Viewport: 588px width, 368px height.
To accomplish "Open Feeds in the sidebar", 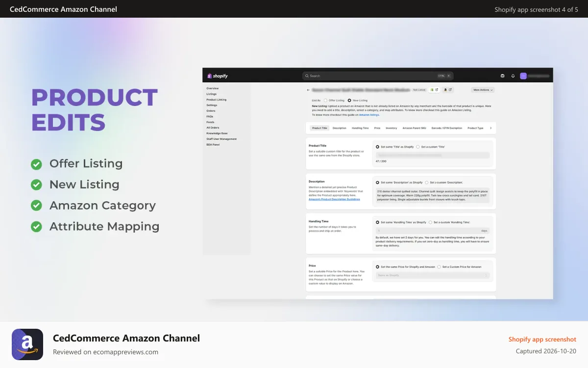I will click(x=210, y=122).
